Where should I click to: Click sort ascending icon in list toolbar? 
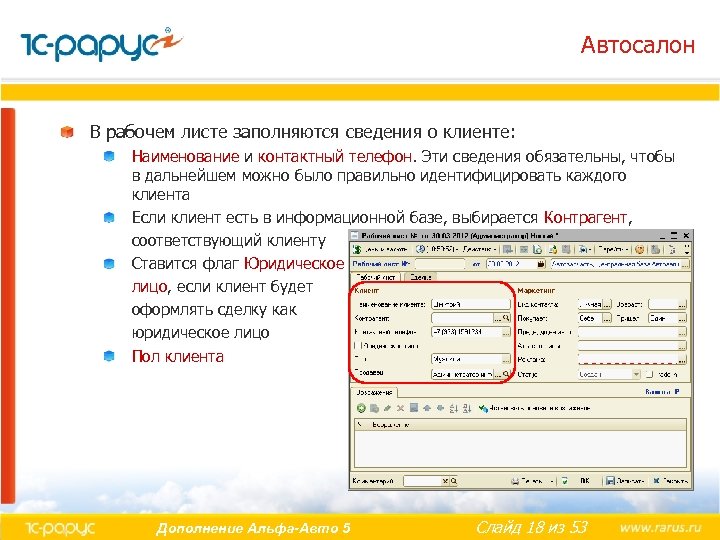click(454, 408)
